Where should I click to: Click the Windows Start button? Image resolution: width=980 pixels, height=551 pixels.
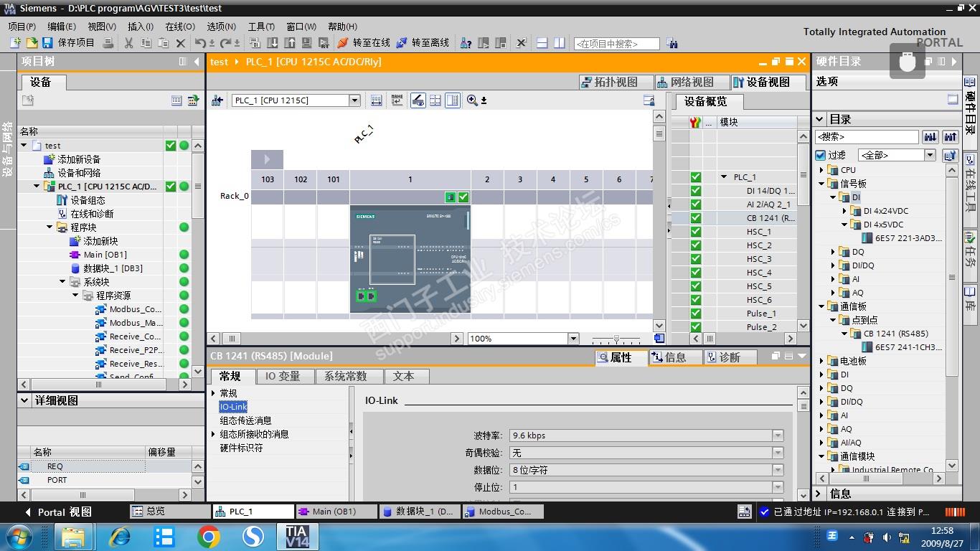19,536
